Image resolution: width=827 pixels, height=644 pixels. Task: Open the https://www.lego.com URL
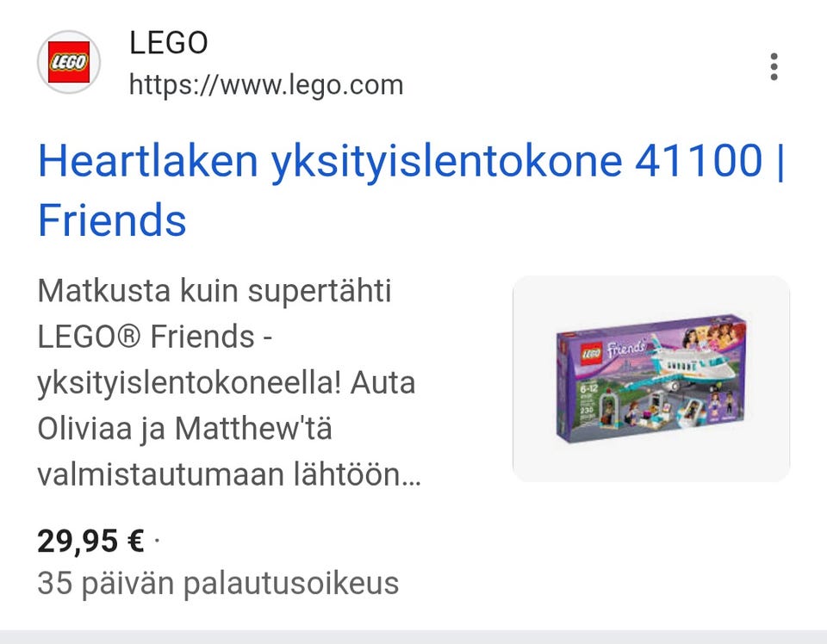[266, 85]
